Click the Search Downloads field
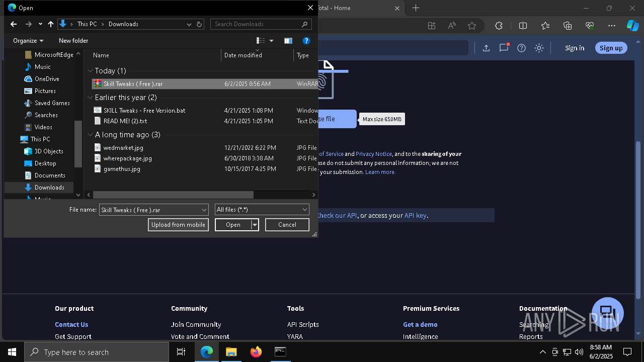 261,24
